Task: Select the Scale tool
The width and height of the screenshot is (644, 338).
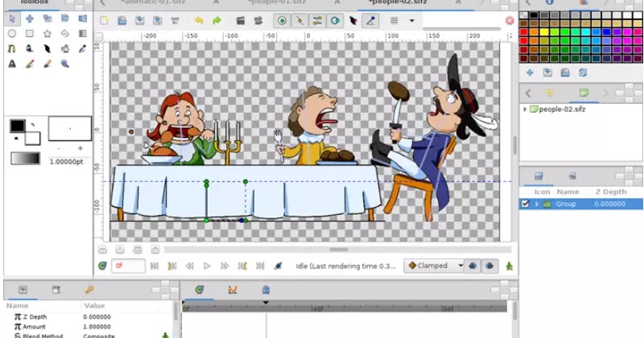Action: (47, 19)
